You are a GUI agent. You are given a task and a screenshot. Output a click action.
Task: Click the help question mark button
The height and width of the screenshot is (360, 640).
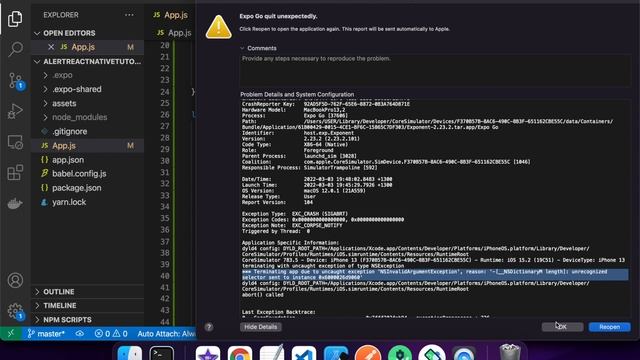click(x=209, y=327)
